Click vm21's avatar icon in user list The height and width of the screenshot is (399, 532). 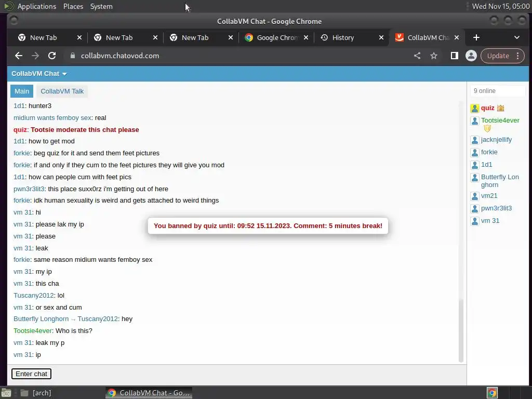(x=475, y=196)
